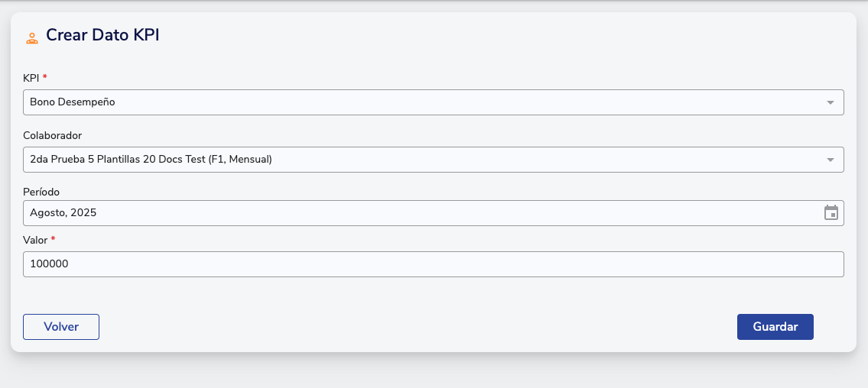Click the Crear Dato KPI heading

102,35
